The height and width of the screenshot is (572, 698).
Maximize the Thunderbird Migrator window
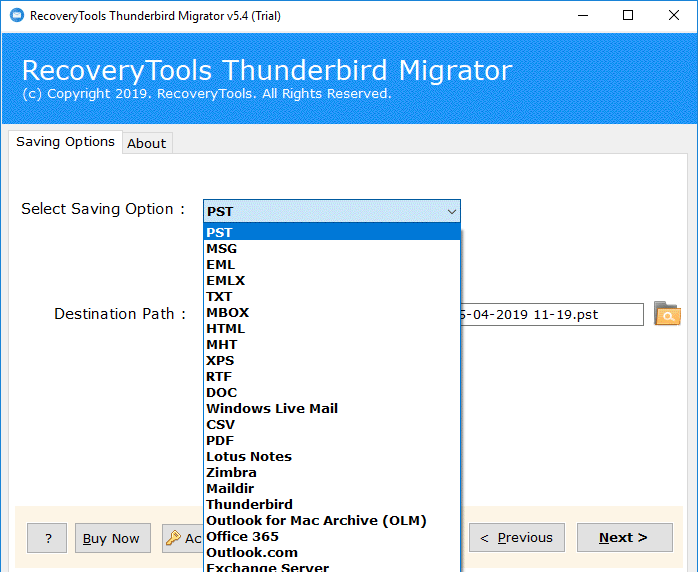pos(628,16)
